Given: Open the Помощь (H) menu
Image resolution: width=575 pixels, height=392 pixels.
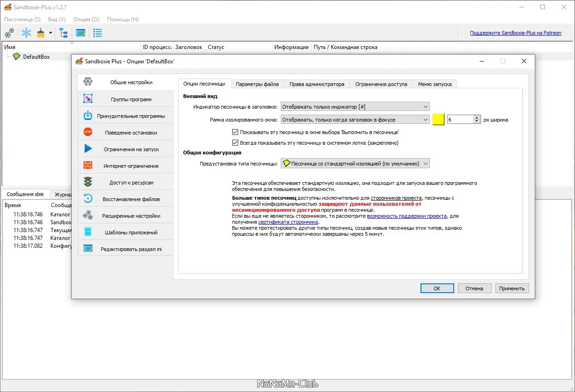Looking at the screenshot, I should click(123, 19).
